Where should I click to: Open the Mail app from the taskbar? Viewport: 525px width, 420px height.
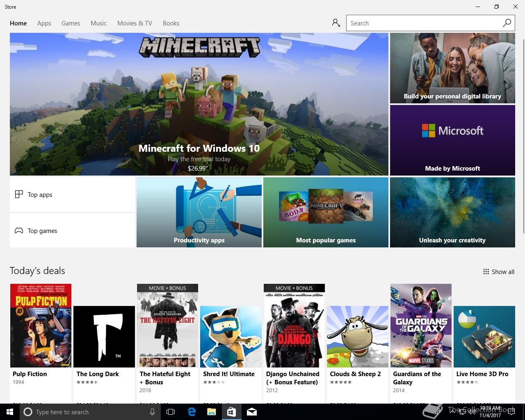click(252, 412)
